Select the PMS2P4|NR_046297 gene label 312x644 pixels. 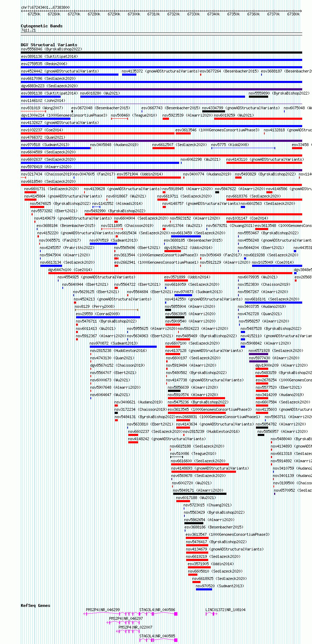(126, 618)
